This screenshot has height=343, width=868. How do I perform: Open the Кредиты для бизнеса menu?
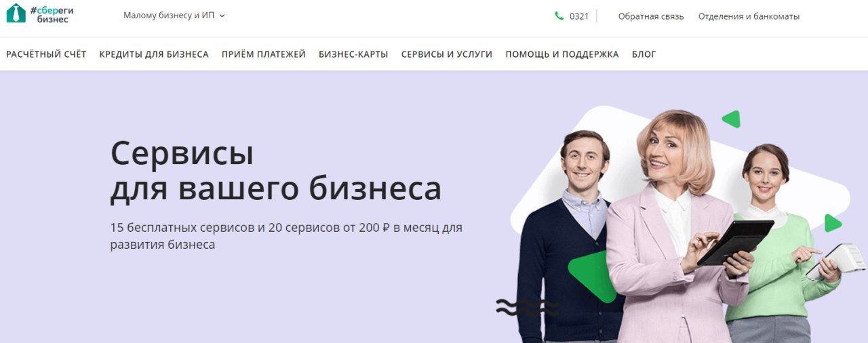tap(154, 54)
